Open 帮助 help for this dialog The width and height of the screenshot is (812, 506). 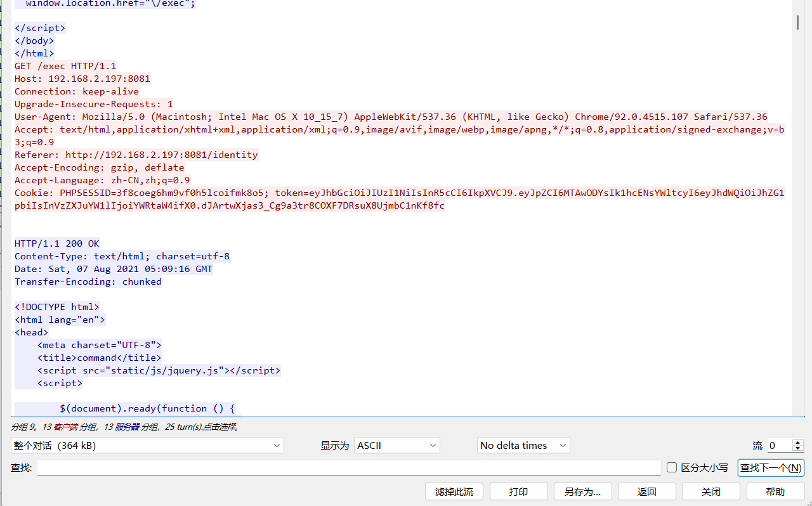click(x=775, y=491)
